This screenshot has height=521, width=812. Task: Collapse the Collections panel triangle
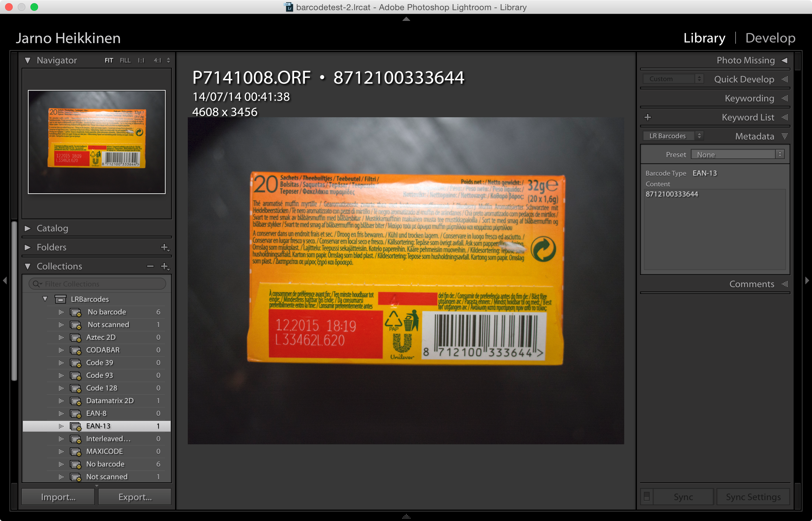28,267
